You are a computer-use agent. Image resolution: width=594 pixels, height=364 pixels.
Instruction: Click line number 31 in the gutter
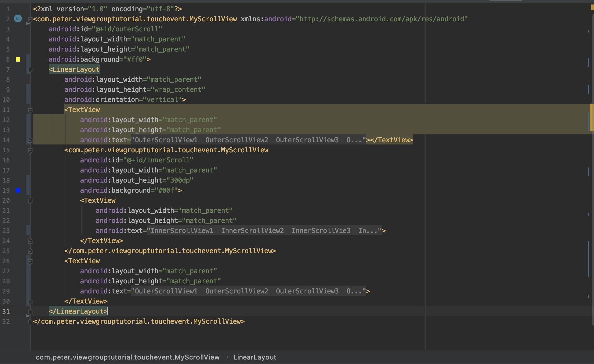[6, 311]
